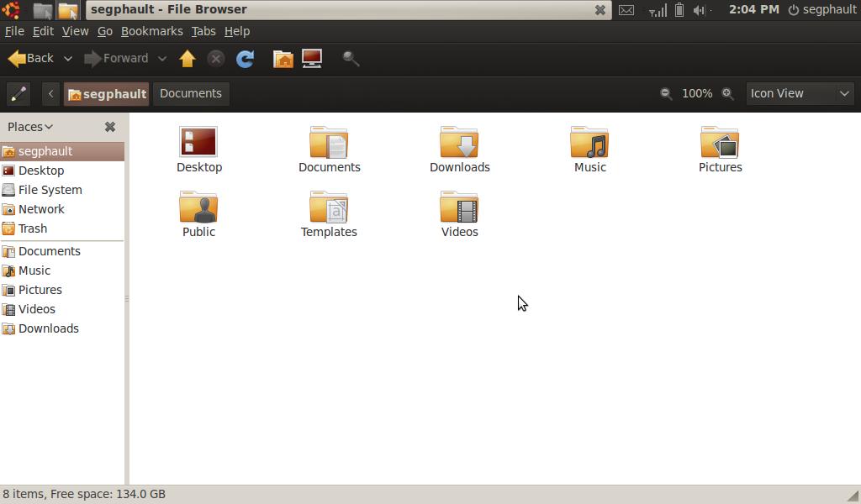Click the Reload icon in toolbar

245,59
